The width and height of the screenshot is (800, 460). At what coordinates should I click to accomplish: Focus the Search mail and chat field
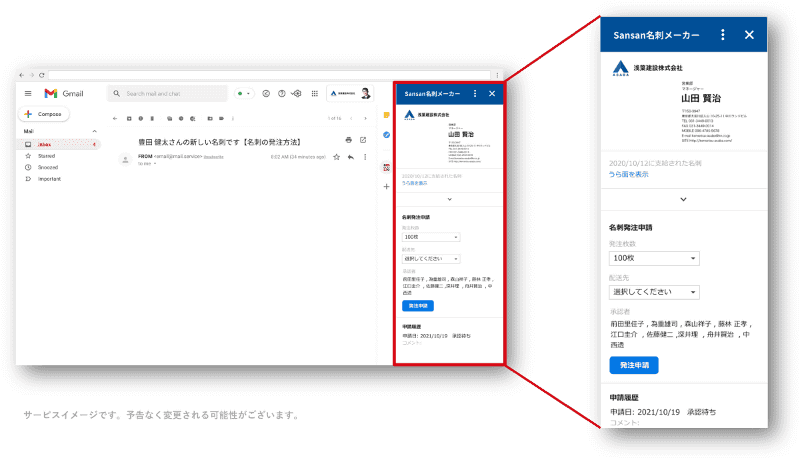click(x=168, y=94)
